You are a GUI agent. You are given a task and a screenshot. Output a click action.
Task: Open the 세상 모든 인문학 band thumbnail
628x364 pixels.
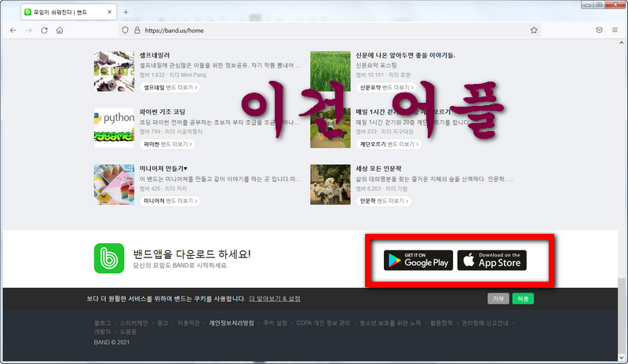(x=330, y=184)
